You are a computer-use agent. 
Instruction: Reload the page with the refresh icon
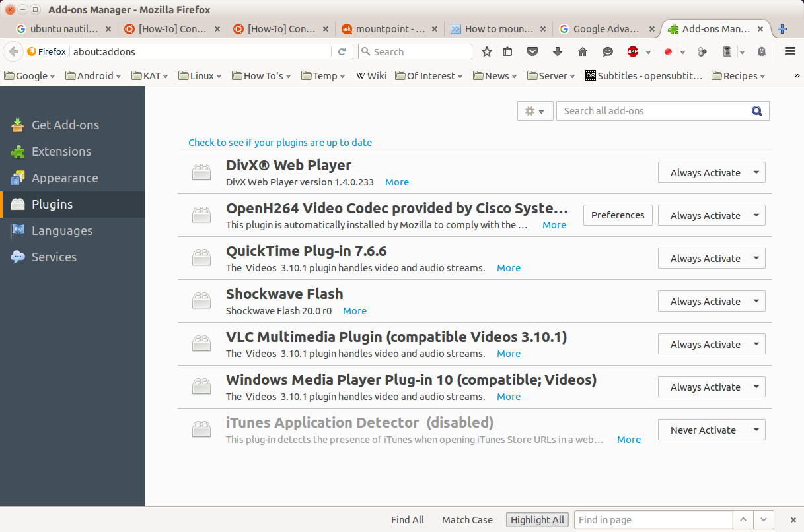point(342,51)
